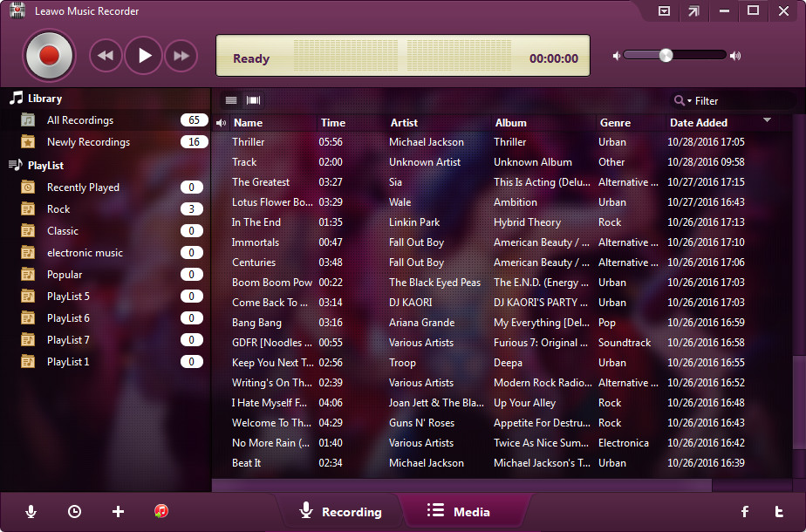Mute audio using the left speaker icon
Screen dimensions: 806x532
(x=617, y=56)
